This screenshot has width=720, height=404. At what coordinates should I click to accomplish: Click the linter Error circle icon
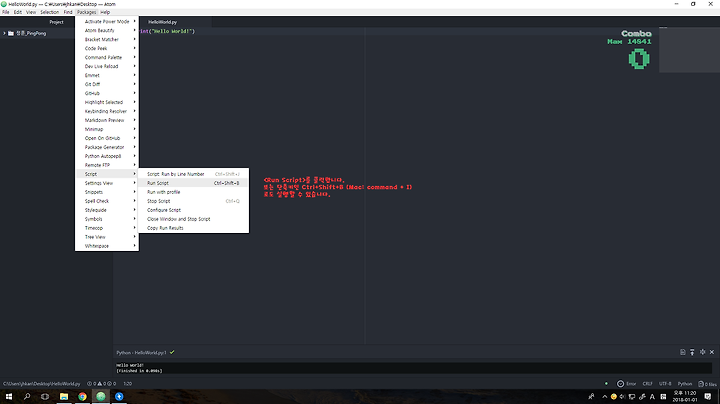point(620,383)
